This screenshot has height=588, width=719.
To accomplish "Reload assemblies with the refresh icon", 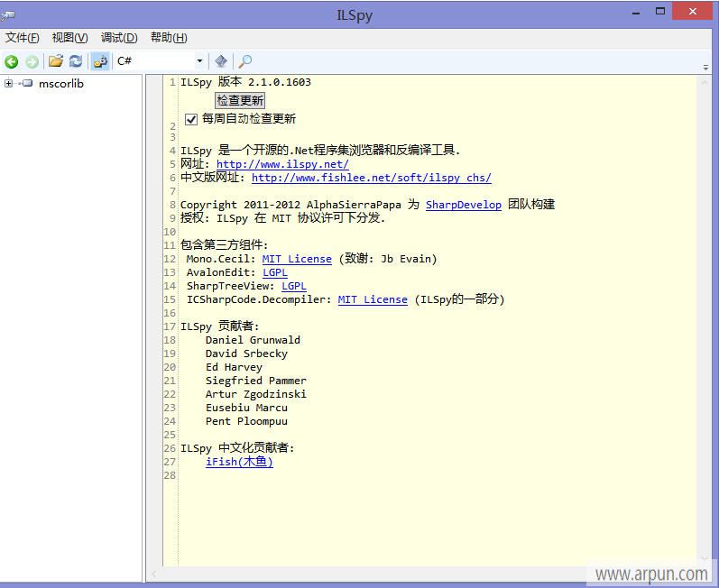I will click(x=76, y=61).
